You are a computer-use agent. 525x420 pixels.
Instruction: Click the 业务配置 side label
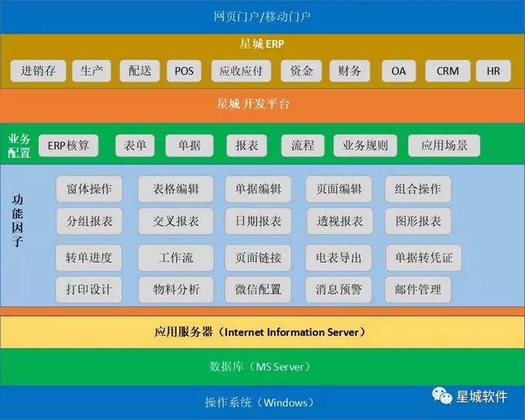click(19, 146)
